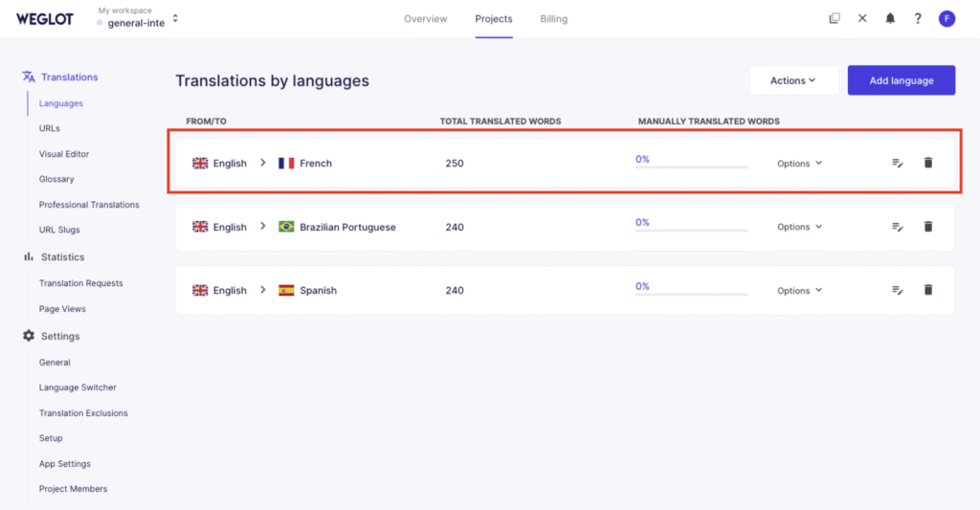Click the edit translations icon for French
The image size is (980, 510).
tap(897, 164)
